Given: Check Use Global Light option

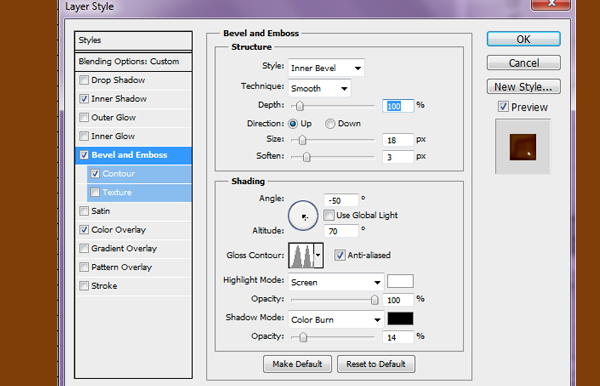Looking at the screenshot, I should [x=329, y=215].
